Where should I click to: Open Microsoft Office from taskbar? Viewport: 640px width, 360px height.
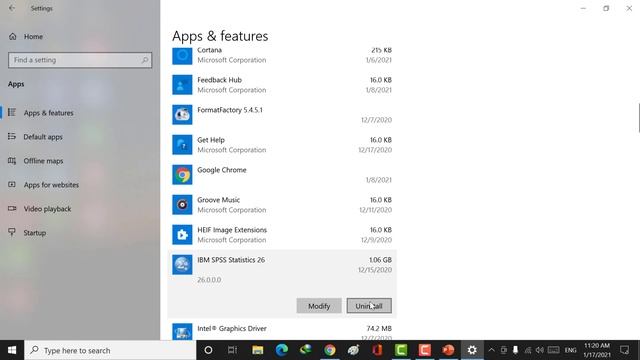tap(377, 350)
